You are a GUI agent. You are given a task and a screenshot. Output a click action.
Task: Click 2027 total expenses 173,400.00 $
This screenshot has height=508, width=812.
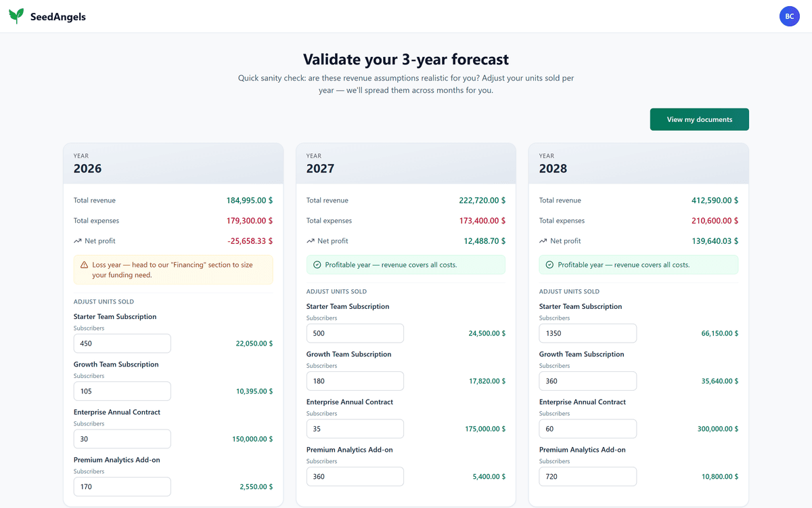click(x=482, y=221)
